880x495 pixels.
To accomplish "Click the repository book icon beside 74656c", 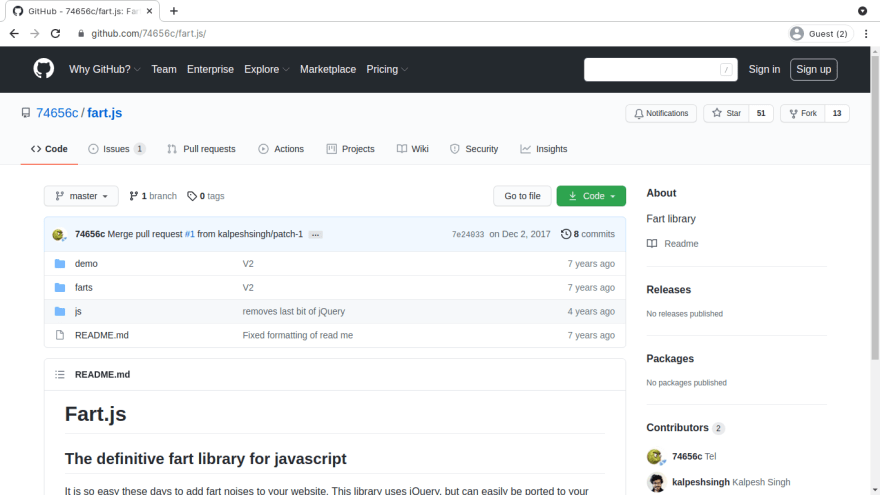I will [26, 113].
